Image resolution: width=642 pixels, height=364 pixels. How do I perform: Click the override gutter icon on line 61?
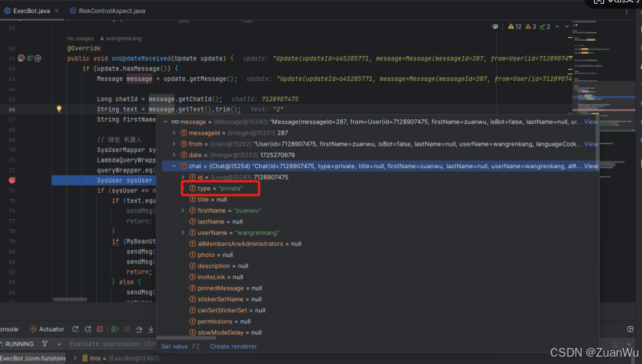pyautogui.click(x=29, y=58)
